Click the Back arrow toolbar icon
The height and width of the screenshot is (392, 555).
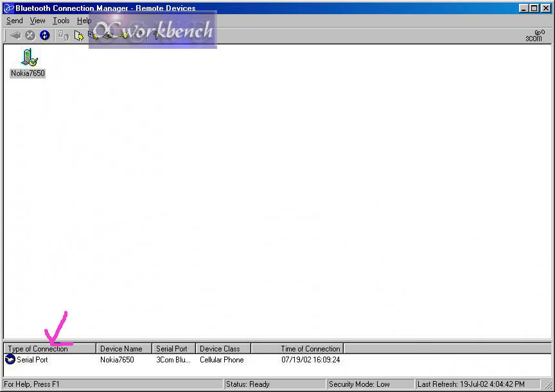coord(15,35)
